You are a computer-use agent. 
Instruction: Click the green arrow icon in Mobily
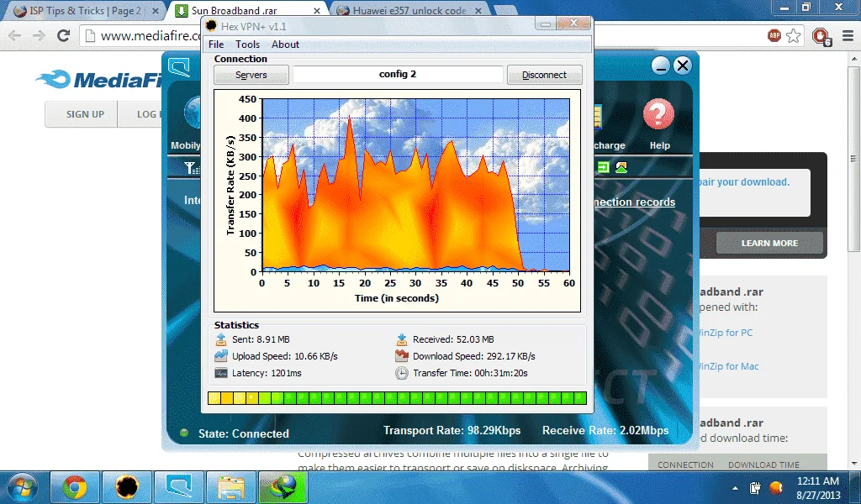[x=603, y=167]
